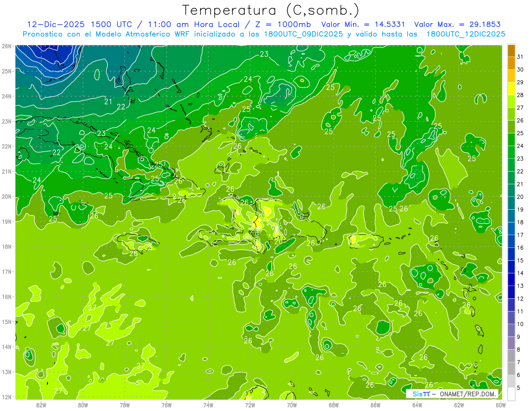
Task: Click the '18N' latitude axis label
Action: coord(7,247)
